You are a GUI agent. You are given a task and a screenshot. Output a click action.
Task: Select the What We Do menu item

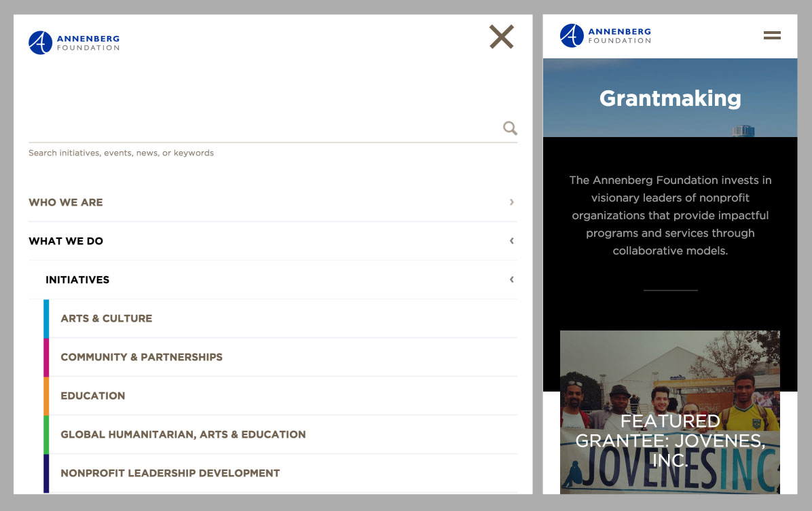point(66,242)
